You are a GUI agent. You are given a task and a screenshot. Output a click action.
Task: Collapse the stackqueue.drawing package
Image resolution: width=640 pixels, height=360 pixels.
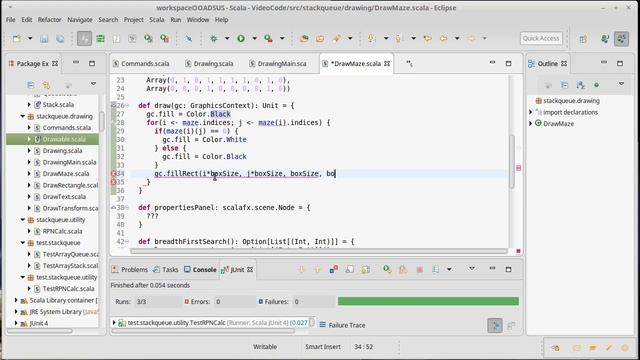23,116
